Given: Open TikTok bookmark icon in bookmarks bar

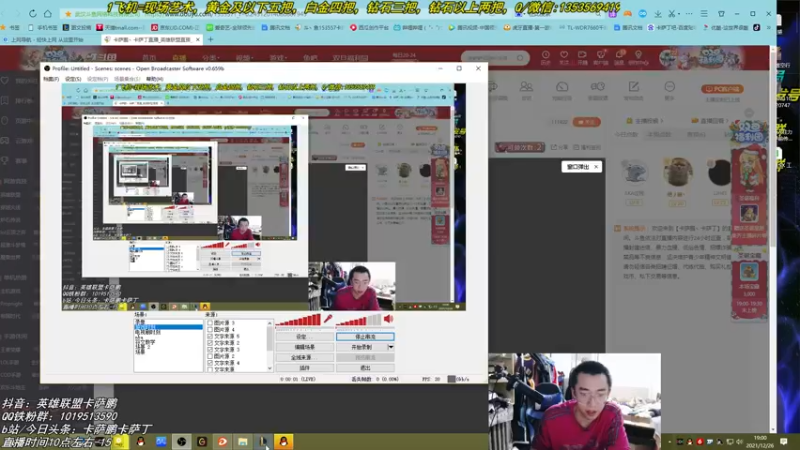Looking at the screenshot, I should pos(757,28).
